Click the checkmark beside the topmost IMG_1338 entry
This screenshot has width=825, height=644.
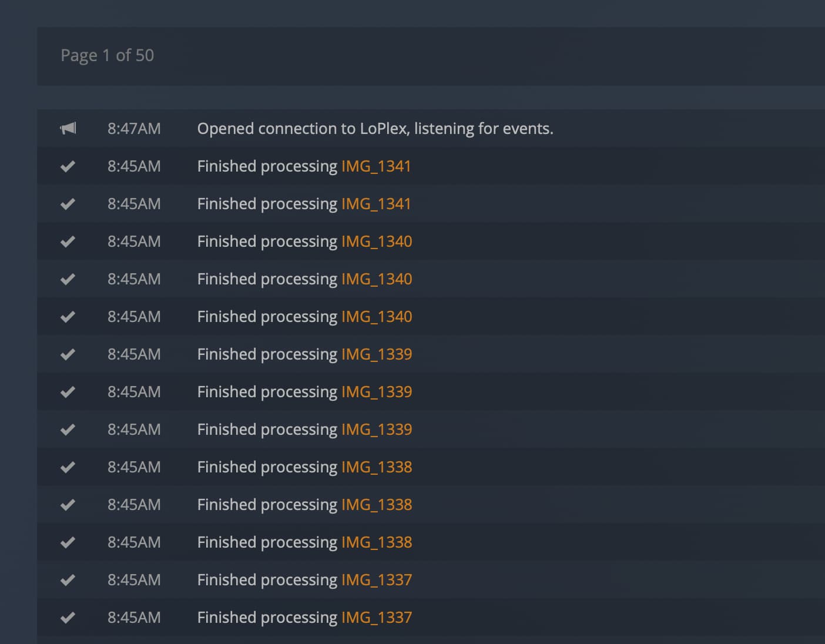click(x=68, y=467)
